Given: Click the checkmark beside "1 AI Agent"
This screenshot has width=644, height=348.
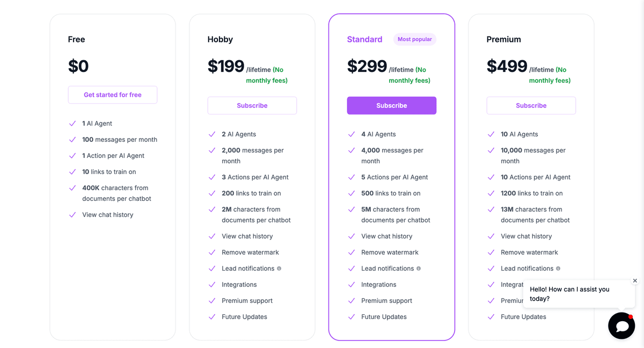Looking at the screenshot, I should pyautogui.click(x=72, y=123).
